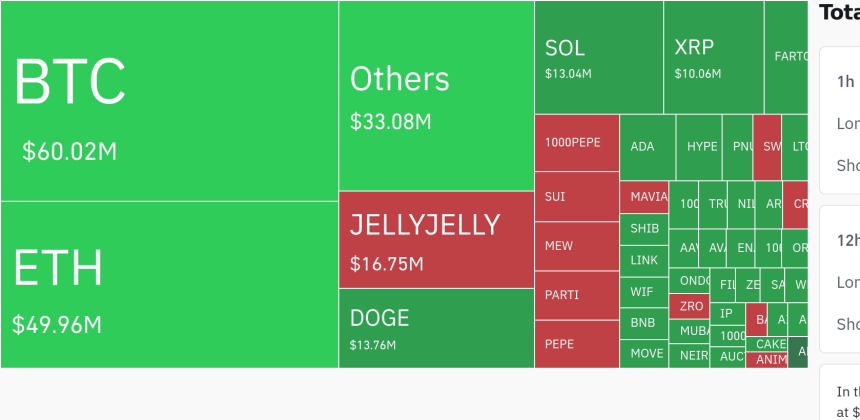This screenshot has width=860, height=420.
Task: Select the red PARTI tile
Action: click(x=577, y=295)
